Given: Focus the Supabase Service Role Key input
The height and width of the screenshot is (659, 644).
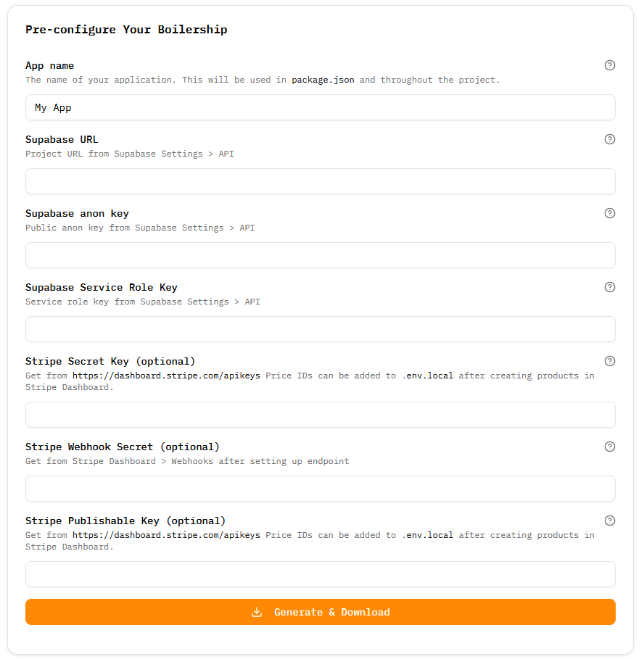Looking at the screenshot, I should (x=321, y=329).
